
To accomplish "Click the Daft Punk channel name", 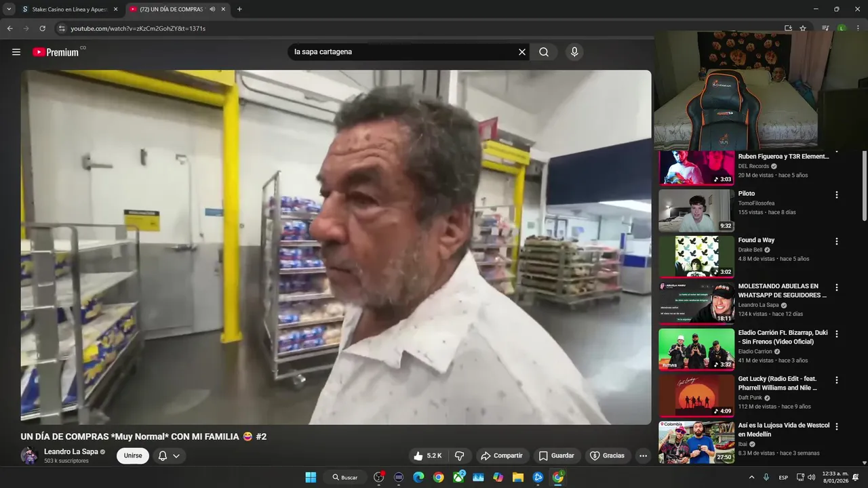I will point(750,398).
